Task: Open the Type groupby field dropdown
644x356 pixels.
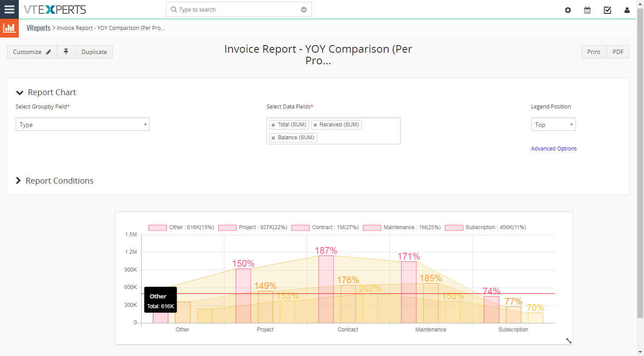Action: point(83,124)
